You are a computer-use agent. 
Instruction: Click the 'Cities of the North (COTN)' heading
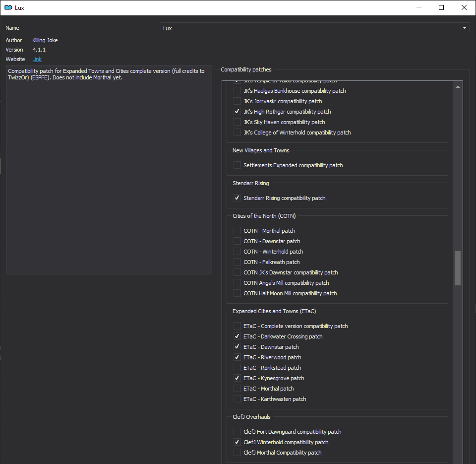264,216
